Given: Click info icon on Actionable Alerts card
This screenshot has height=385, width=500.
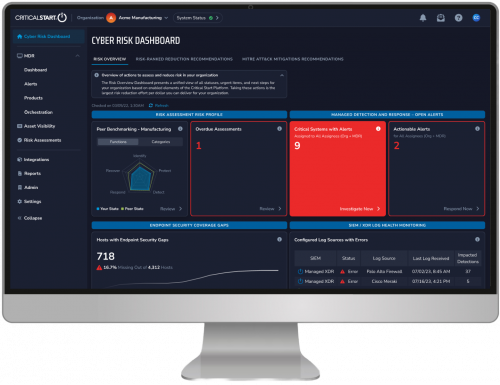Looking at the screenshot, I should (x=477, y=129).
